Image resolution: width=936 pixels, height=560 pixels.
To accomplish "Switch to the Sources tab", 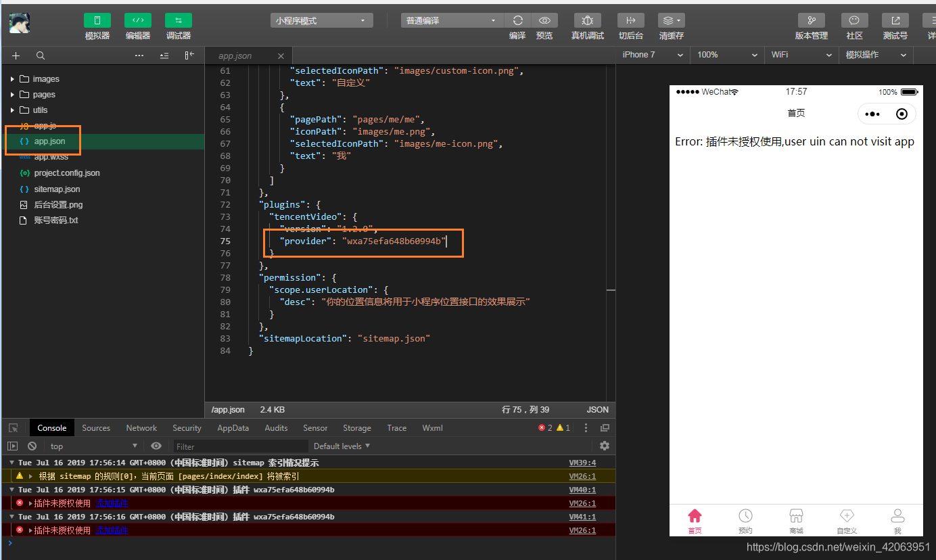I will tap(96, 428).
